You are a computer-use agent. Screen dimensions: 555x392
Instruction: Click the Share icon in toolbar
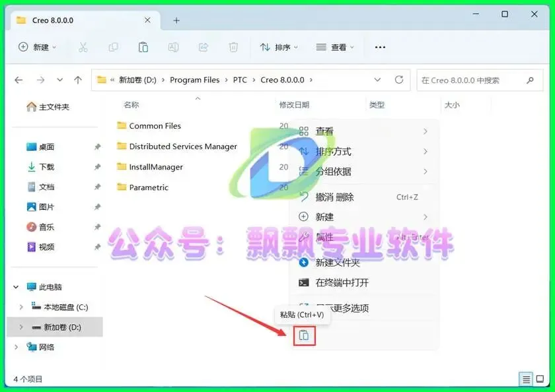tap(203, 47)
